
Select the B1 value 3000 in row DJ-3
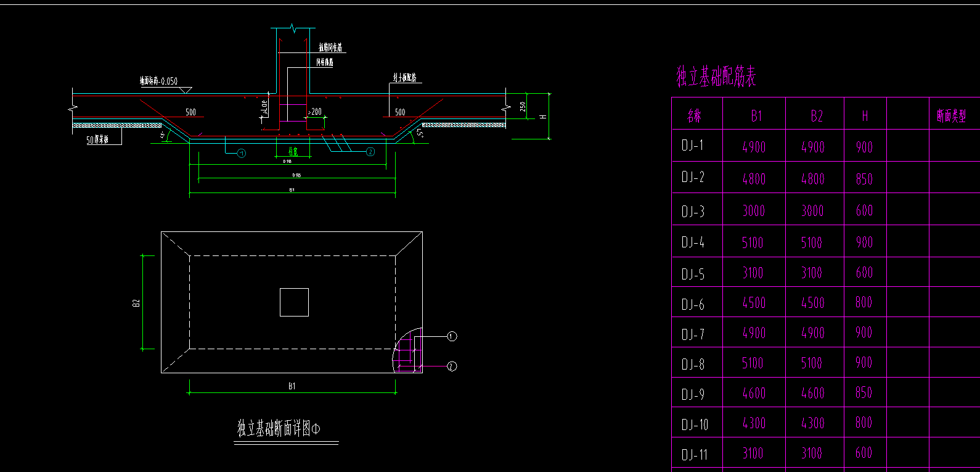753,211
